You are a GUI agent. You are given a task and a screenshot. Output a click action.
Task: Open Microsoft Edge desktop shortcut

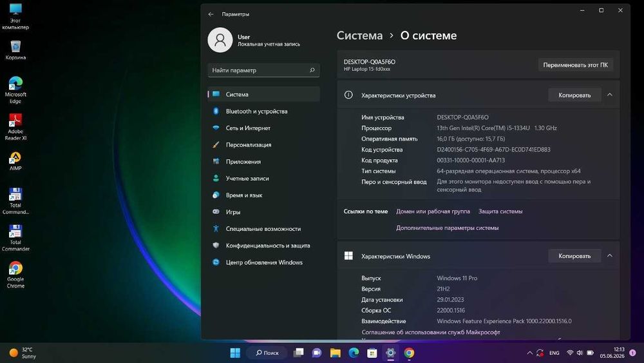[x=15, y=90]
